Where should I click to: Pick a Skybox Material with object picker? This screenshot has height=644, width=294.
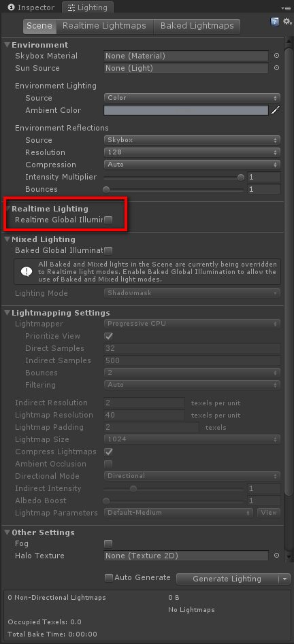[277, 56]
